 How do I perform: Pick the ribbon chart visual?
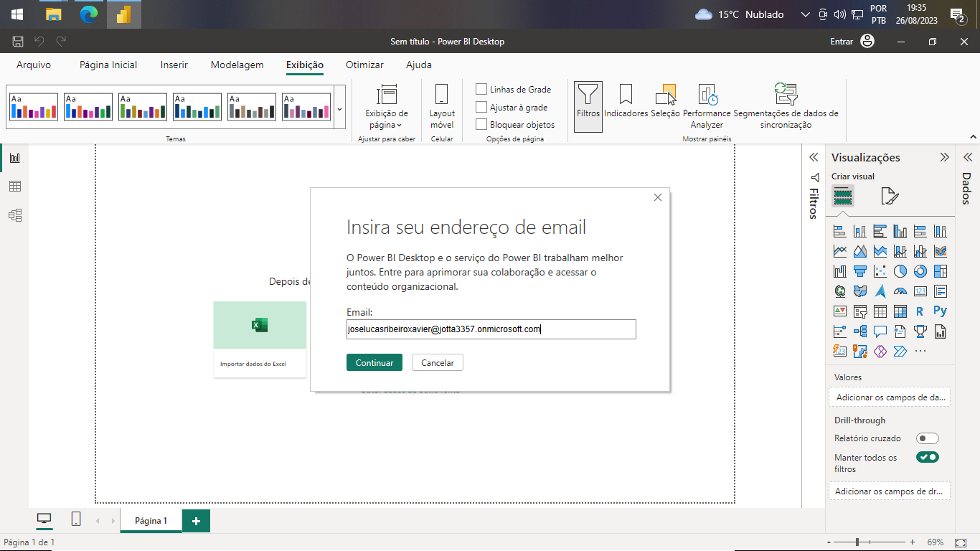[x=940, y=252]
